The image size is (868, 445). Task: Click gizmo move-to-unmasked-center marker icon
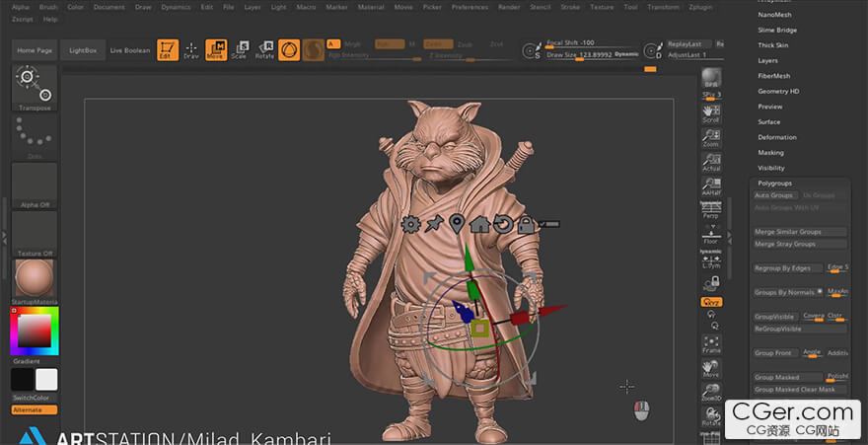pyautogui.click(x=456, y=224)
